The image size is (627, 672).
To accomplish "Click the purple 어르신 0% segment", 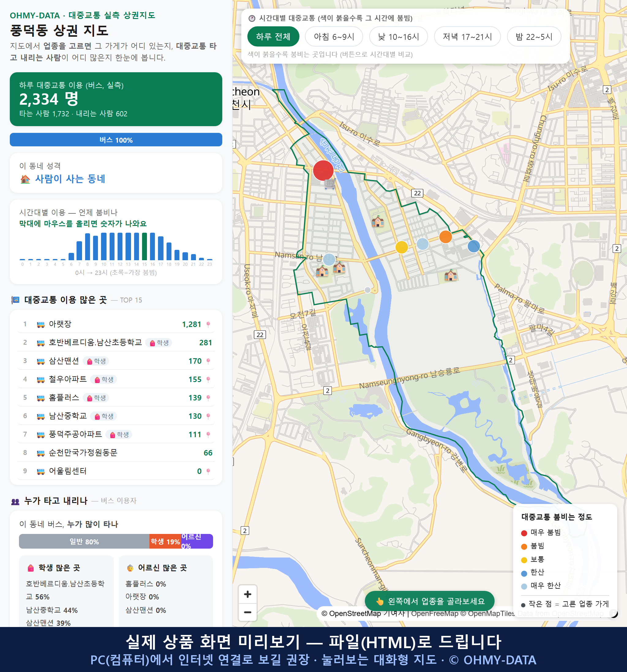I will coord(197,542).
